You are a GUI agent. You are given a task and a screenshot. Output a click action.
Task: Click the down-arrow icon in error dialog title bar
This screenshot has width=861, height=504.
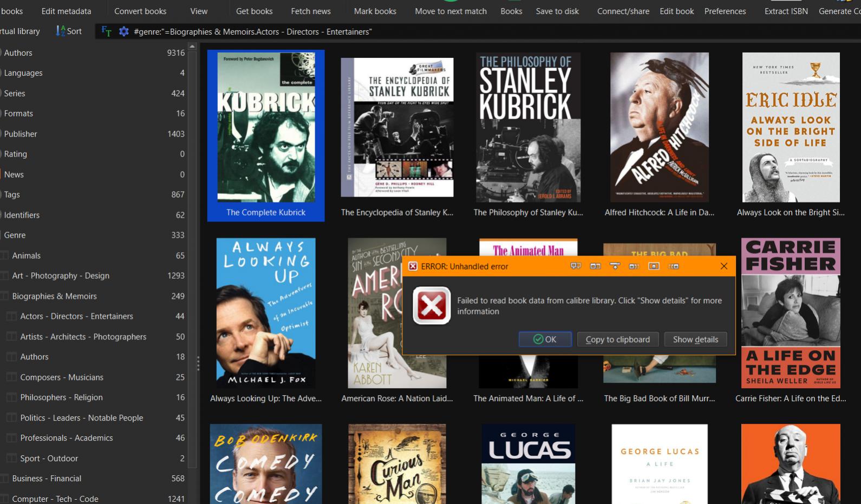pos(615,266)
